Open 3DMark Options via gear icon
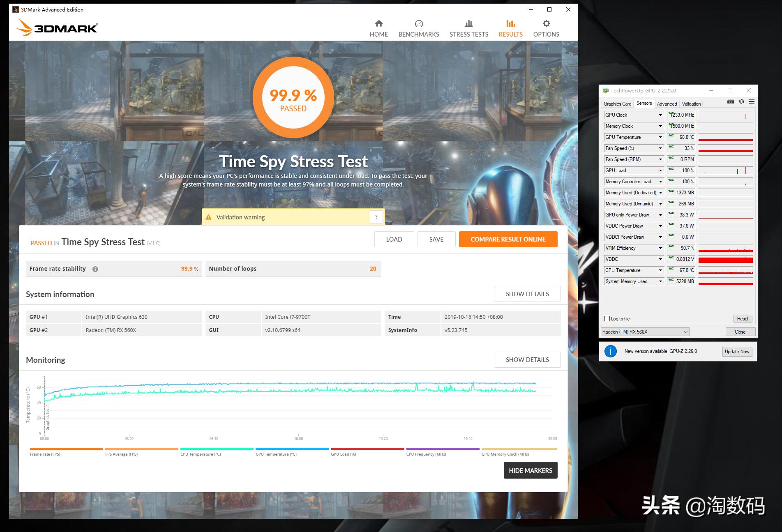782x532 pixels. pyautogui.click(x=545, y=27)
